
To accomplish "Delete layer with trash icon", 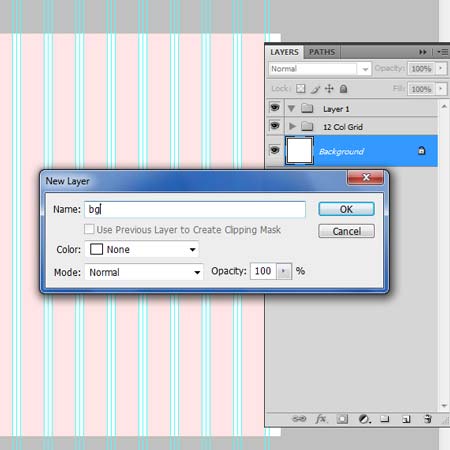I will coord(428,419).
